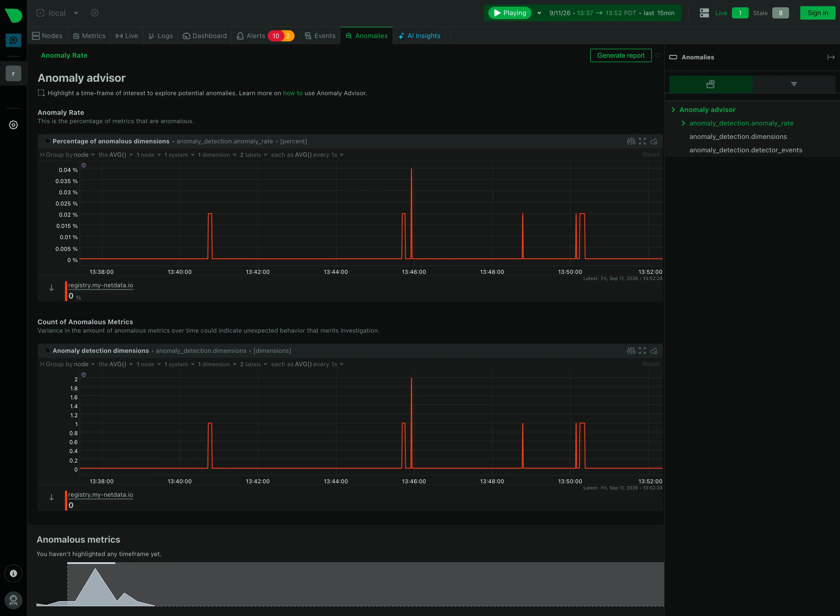Collapse the Anomalies side panel arrow

pos(831,57)
